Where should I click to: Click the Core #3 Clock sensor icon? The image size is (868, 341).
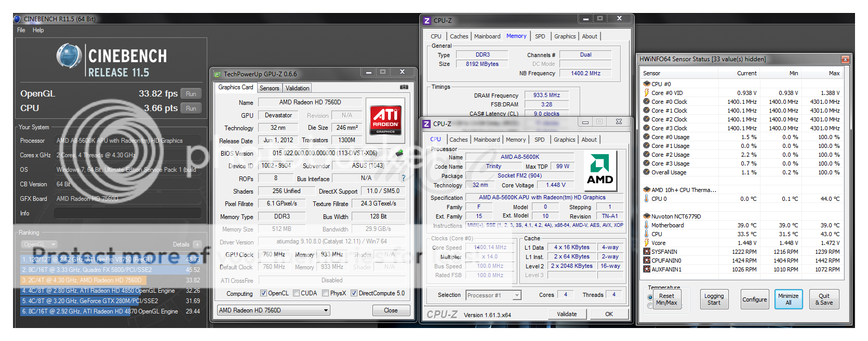(647, 128)
